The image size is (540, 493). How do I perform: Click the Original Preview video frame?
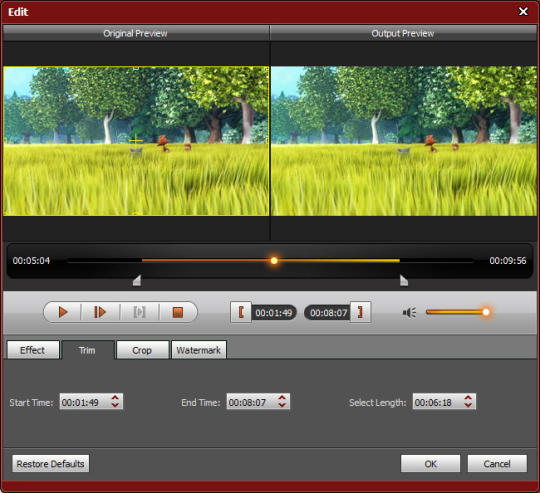click(x=136, y=141)
